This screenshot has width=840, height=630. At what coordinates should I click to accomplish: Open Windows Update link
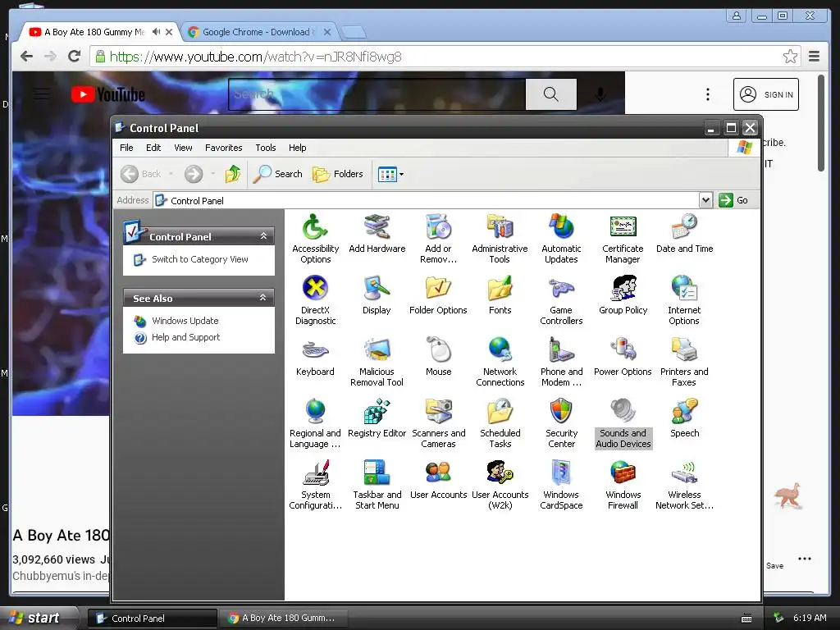[185, 321]
